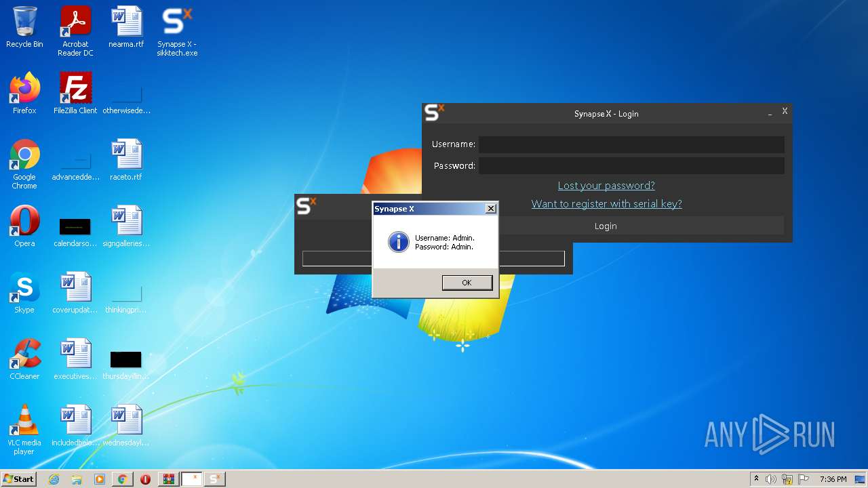Open the network status tray icon

787,479
